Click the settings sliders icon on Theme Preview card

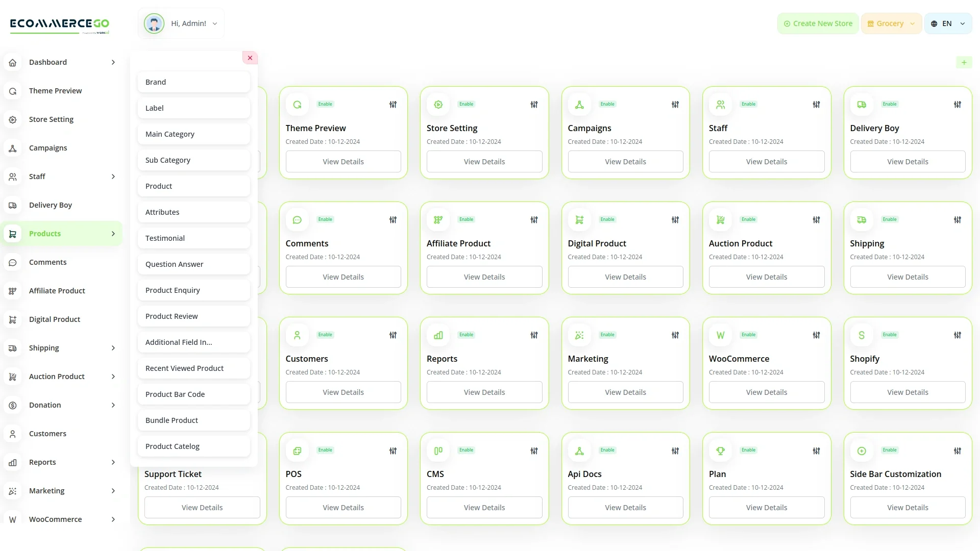pos(393,105)
